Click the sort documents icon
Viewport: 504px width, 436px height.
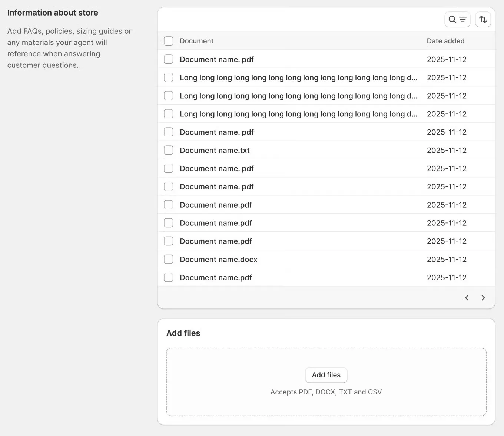click(483, 20)
